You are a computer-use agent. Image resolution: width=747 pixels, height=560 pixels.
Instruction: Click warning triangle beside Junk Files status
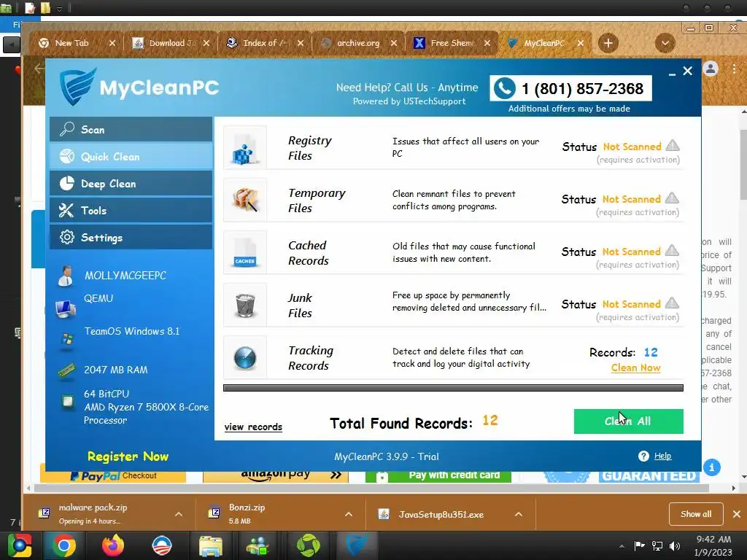click(x=672, y=303)
